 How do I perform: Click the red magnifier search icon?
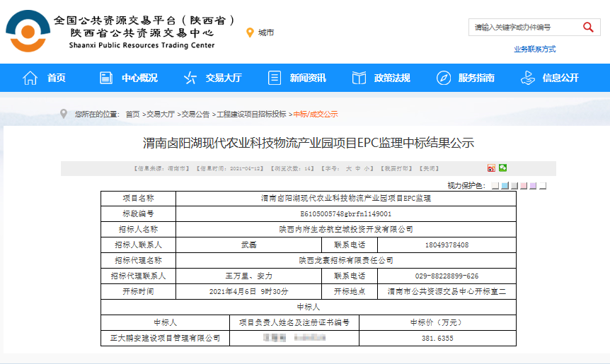point(588,27)
